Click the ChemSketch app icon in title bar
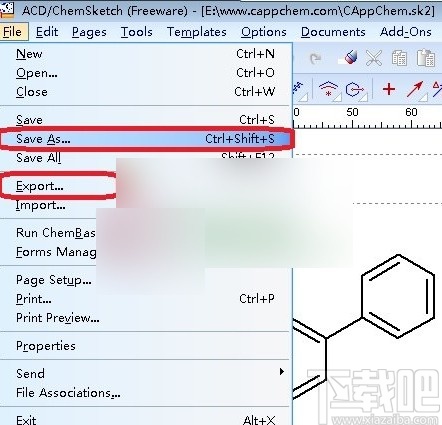Screen dimensions: 442x425 [7, 10]
